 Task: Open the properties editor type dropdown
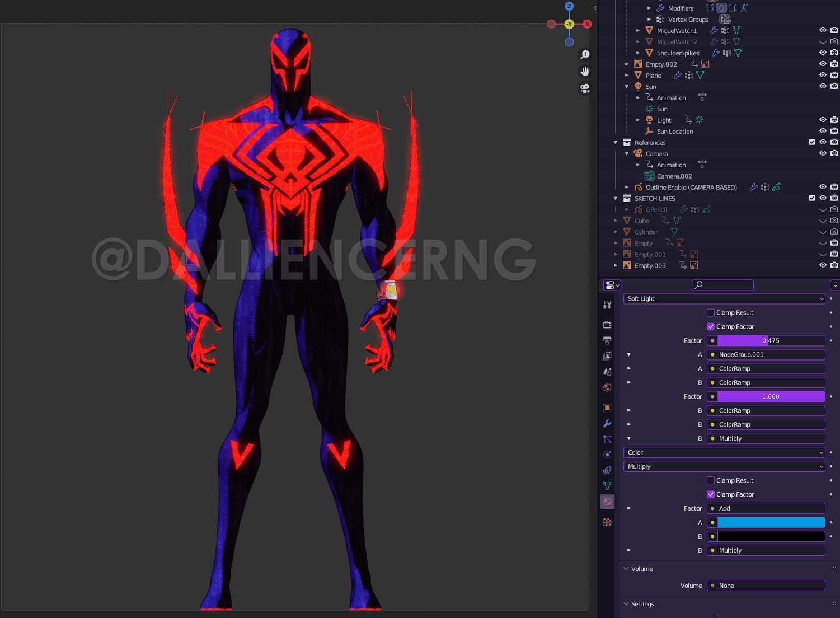[x=612, y=285]
